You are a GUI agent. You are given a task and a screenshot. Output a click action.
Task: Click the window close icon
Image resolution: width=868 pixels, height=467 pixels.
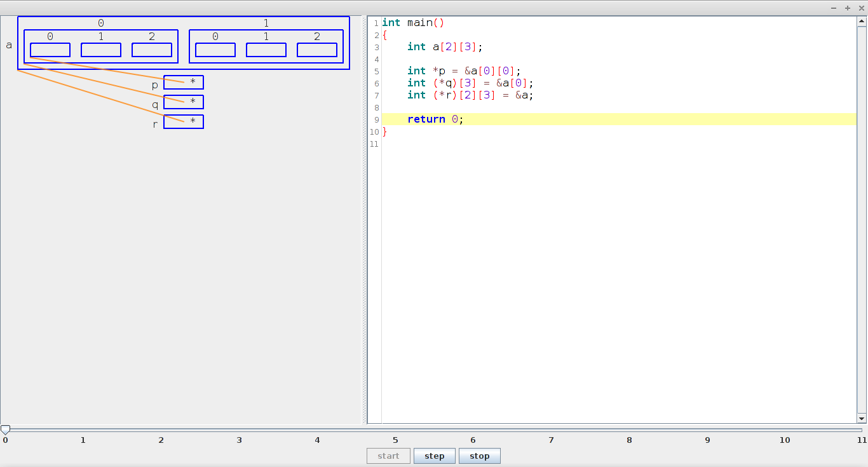point(862,8)
